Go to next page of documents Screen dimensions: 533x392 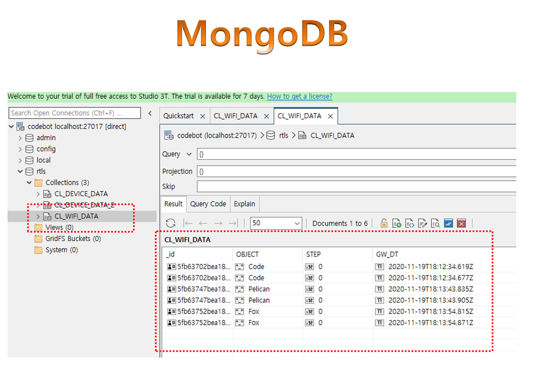pyautogui.click(x=218, y=223)
